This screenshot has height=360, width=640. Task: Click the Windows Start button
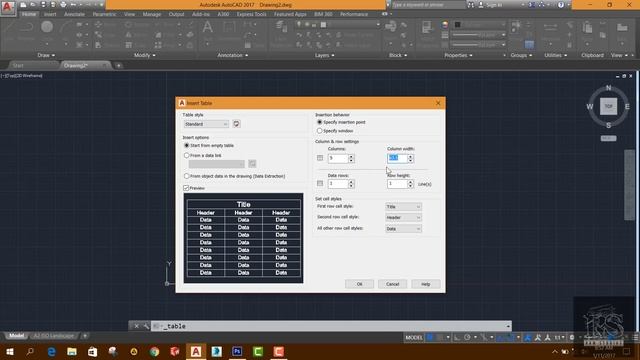pos(10,351)
